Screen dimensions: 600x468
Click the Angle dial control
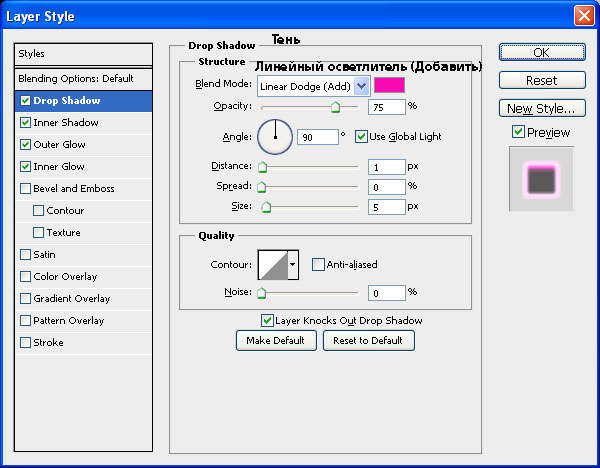pos(275,137)
